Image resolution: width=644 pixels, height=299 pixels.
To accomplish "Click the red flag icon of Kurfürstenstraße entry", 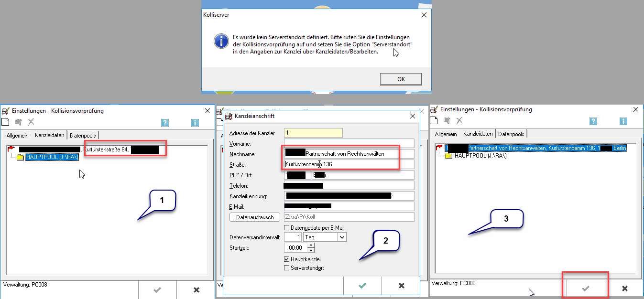I will (11, 149).
